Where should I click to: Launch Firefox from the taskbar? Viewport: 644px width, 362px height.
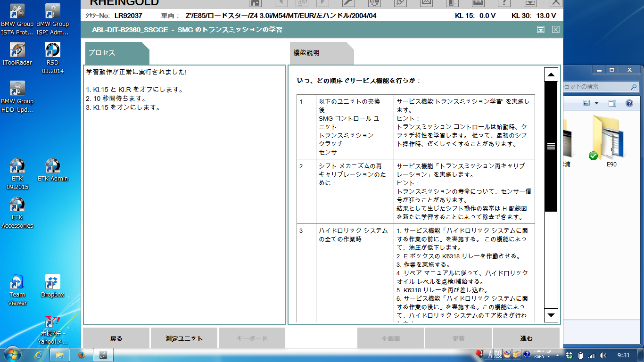pos(81,354)
